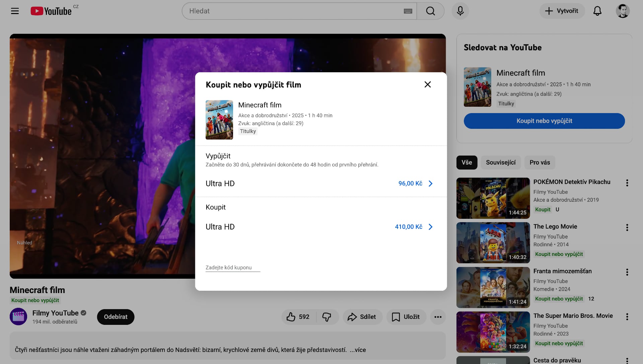Dislike the video

(x=327, y=317)
